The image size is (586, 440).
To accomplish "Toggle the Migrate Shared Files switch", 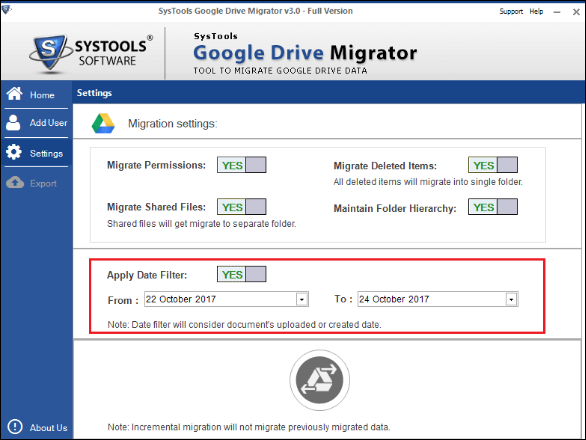I will (242, 207).
